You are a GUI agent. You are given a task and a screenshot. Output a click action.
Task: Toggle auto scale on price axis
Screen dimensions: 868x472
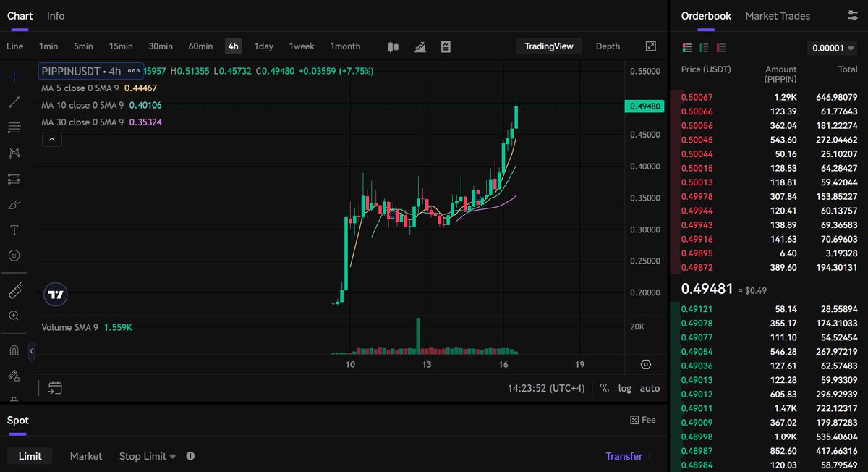coord(650,388)
